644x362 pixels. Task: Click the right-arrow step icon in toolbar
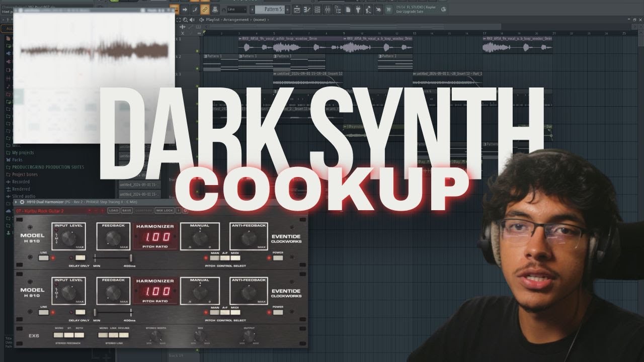click(185, 9)
